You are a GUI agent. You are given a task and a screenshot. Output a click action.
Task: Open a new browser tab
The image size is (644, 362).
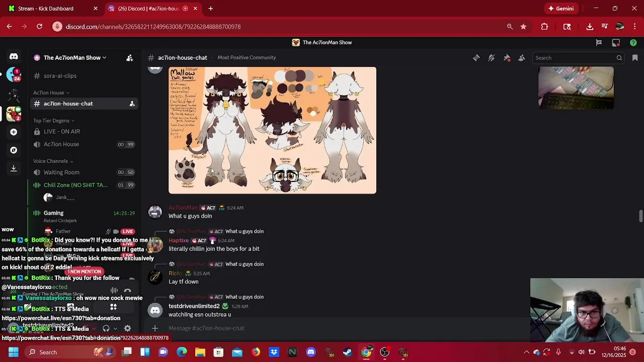210,9
